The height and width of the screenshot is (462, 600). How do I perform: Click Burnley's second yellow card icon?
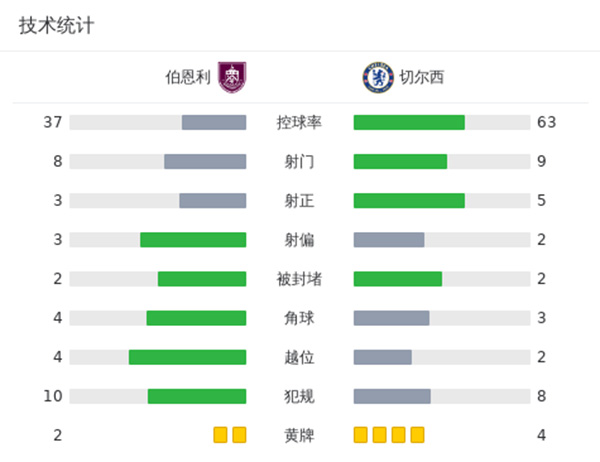pos(239,435)
